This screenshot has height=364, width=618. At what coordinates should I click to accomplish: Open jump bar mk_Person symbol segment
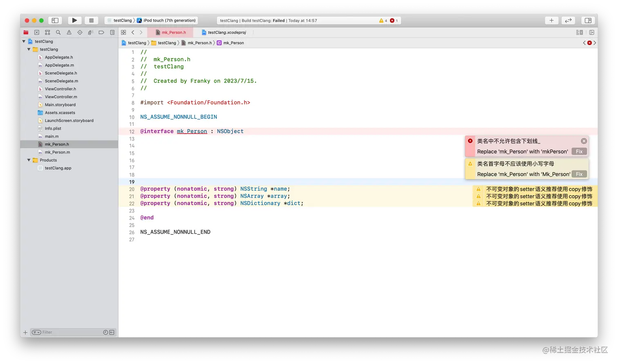coord(230,43)
